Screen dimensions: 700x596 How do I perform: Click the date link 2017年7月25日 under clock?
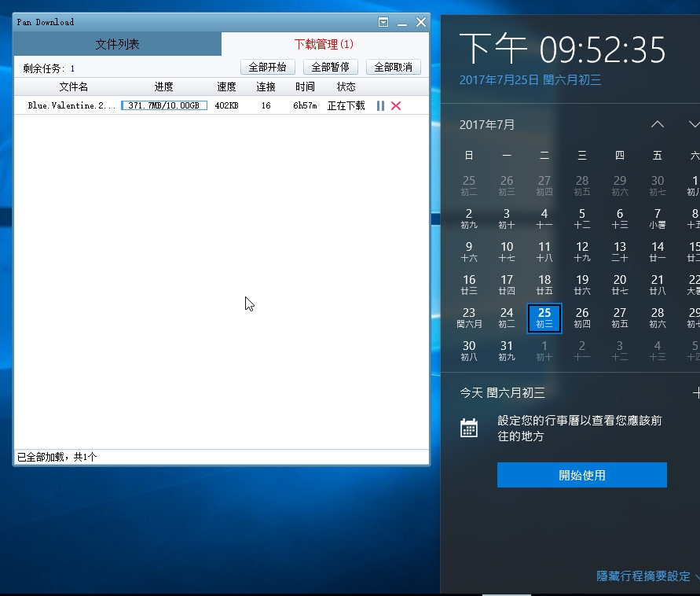(499, 79)
